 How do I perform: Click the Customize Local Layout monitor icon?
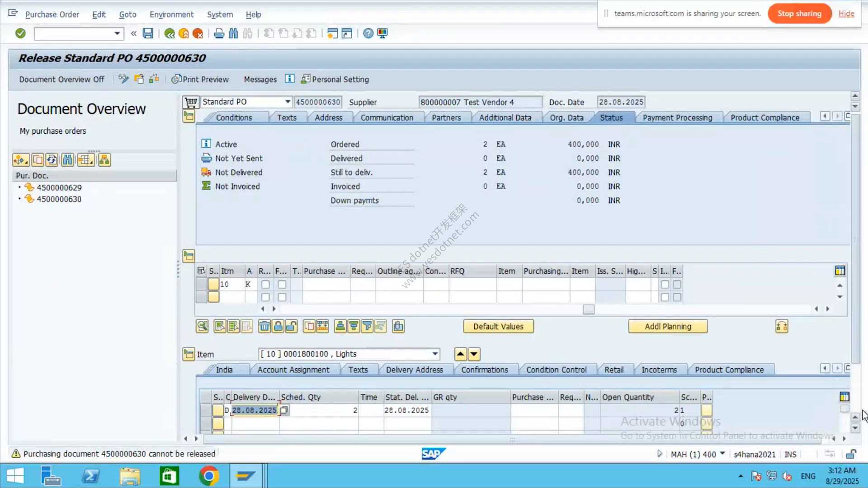[382, 33]
